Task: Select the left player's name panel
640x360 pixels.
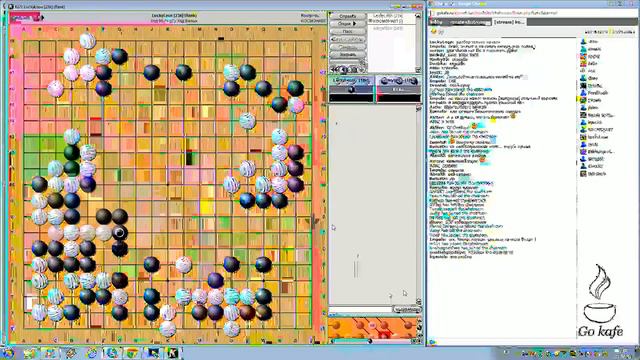Action: point(351,81)
